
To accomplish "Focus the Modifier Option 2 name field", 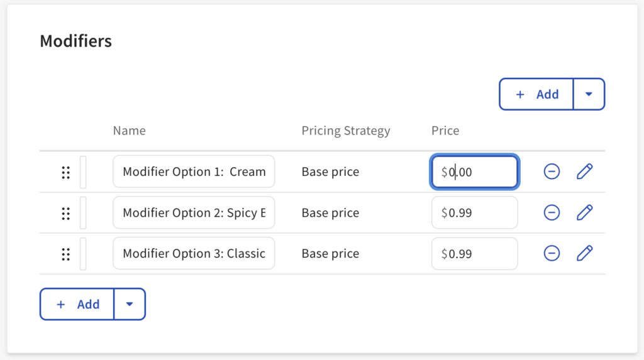I will [194, 212].
